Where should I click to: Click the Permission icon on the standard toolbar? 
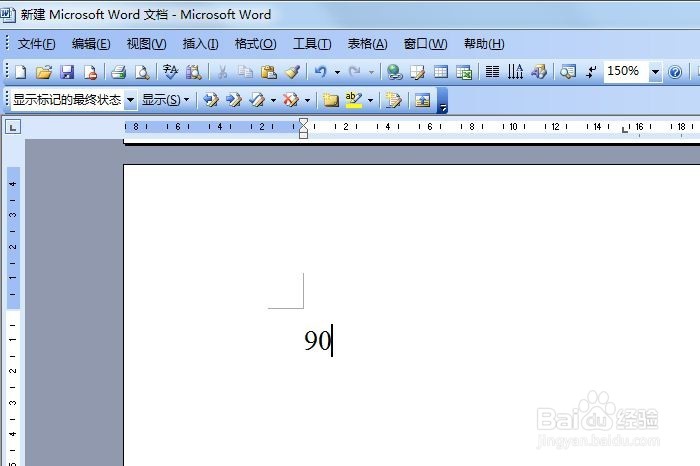[91, 72]
